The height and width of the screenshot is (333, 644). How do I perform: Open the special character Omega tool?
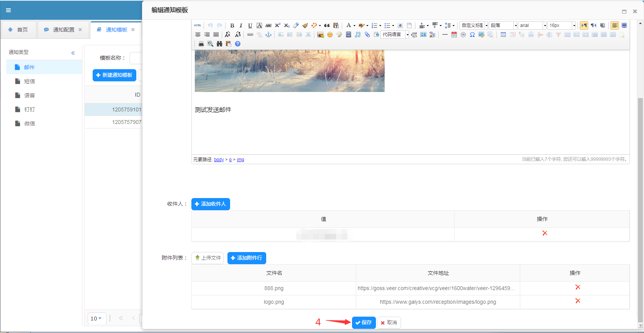pos(472,35)
